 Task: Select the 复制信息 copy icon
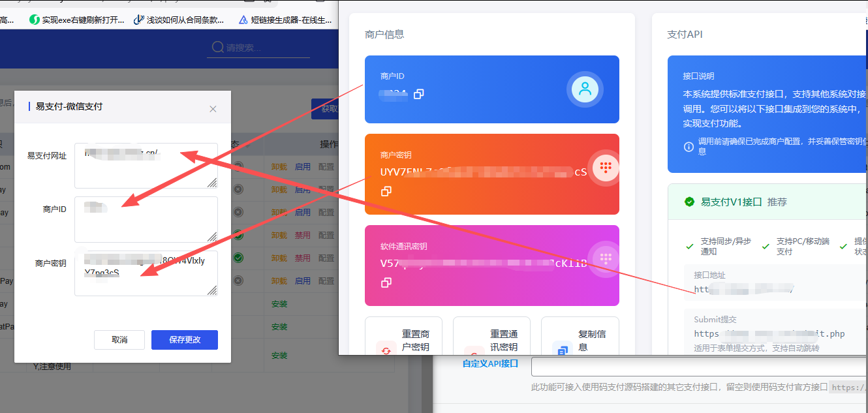point(562,350)
